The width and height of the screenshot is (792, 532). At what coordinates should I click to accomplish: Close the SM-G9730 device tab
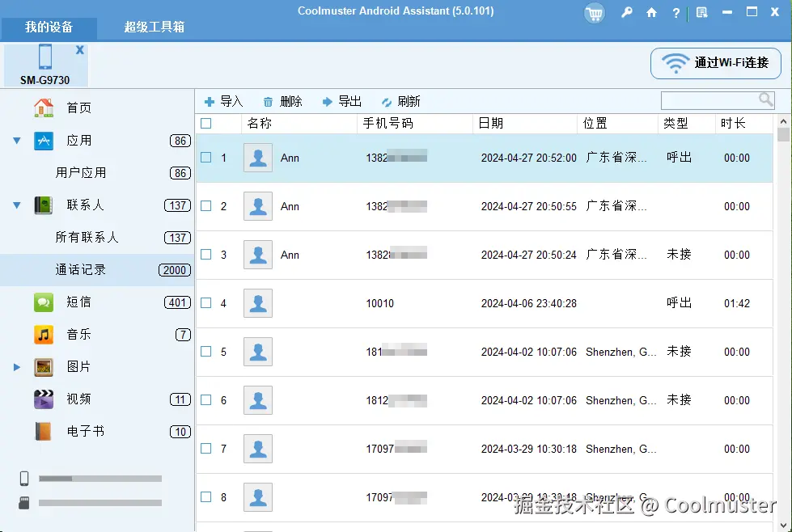point(80,50)
